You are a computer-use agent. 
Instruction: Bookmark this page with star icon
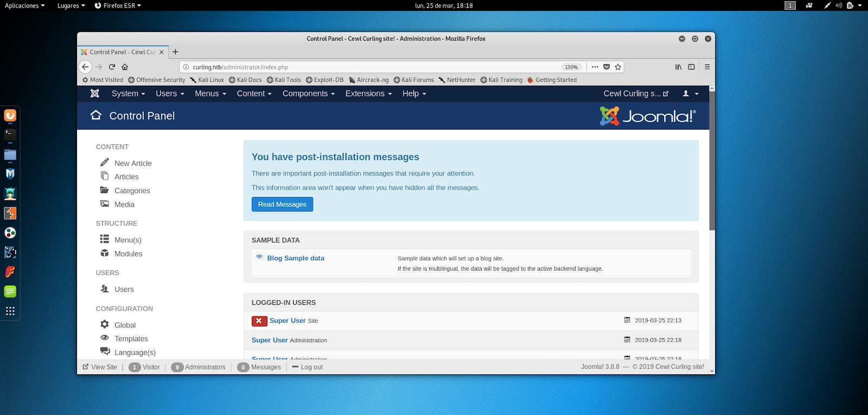click(x=618, y=67)
